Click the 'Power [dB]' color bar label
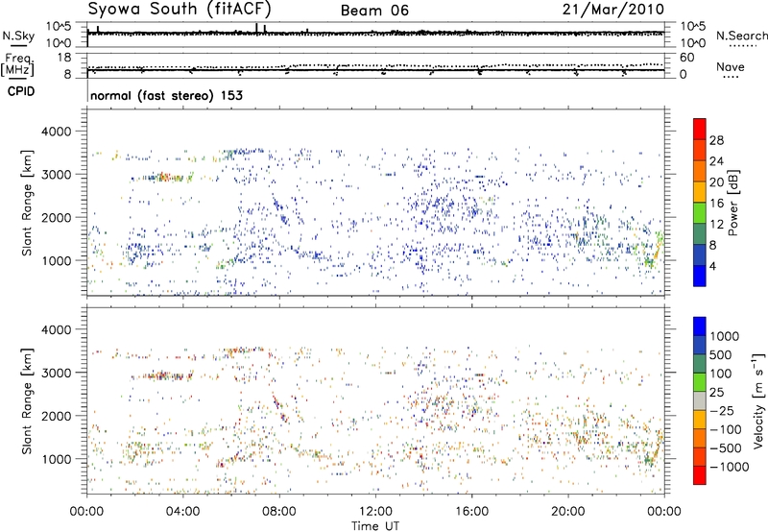Image resolution: width=768 pixels, height=532 pixels. click(732, 203)
